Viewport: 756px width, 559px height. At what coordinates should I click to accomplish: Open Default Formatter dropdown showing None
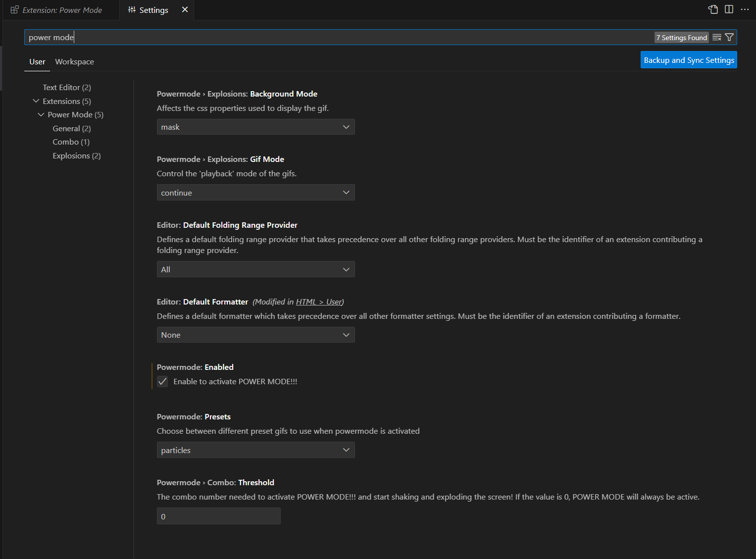point(255,335)
